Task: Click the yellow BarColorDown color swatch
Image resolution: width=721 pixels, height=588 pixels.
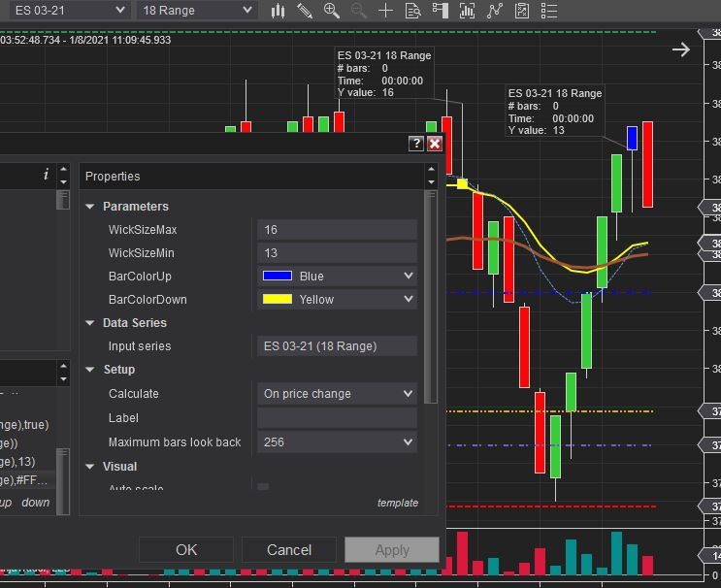Action: tap(278, 299)
